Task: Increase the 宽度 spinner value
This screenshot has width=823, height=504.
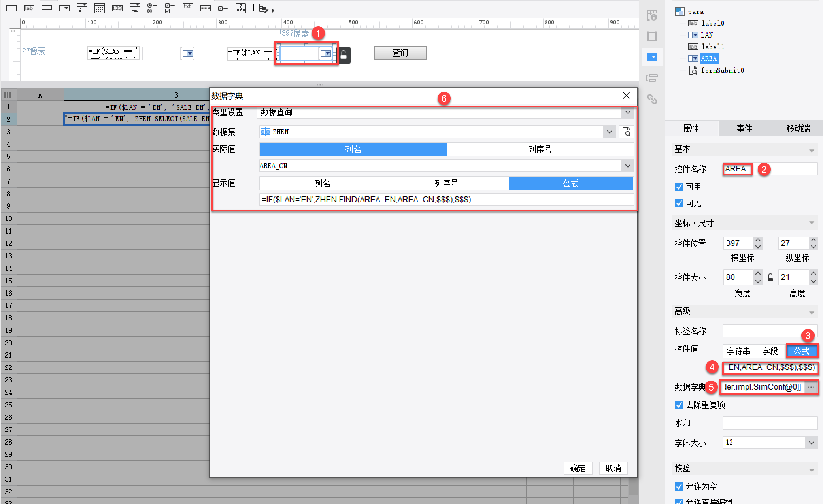Action: tap(758, 274)
